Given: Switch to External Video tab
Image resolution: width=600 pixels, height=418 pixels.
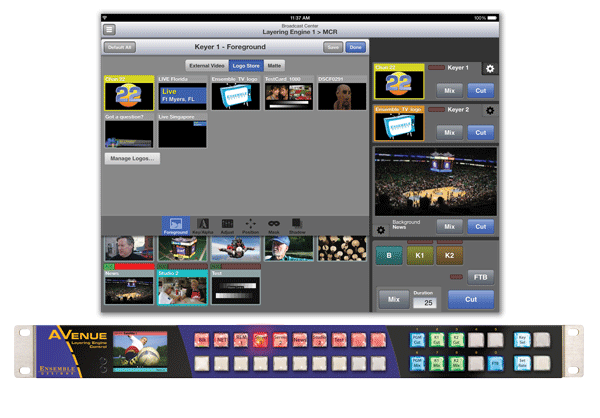Looking at the screenshot, I should point(207,66).
